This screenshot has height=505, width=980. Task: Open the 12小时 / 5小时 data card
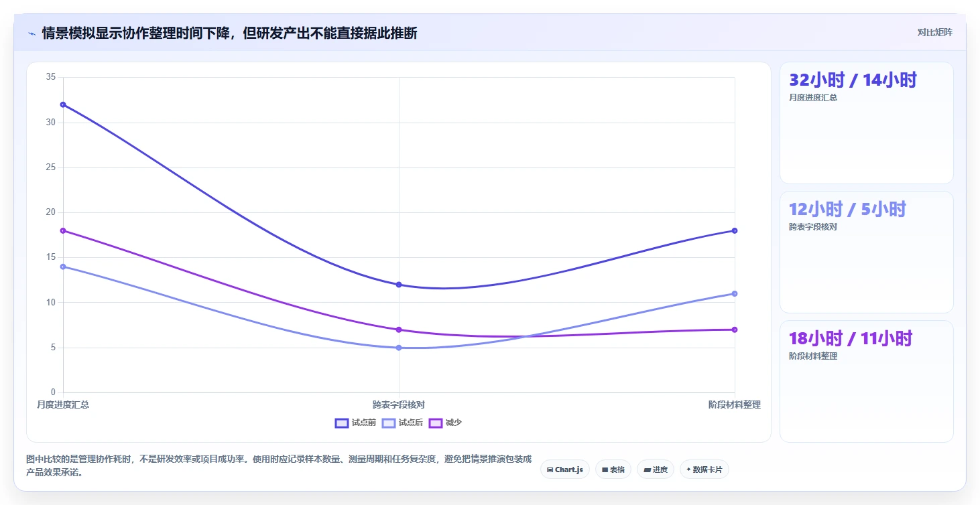click(866, 252)
